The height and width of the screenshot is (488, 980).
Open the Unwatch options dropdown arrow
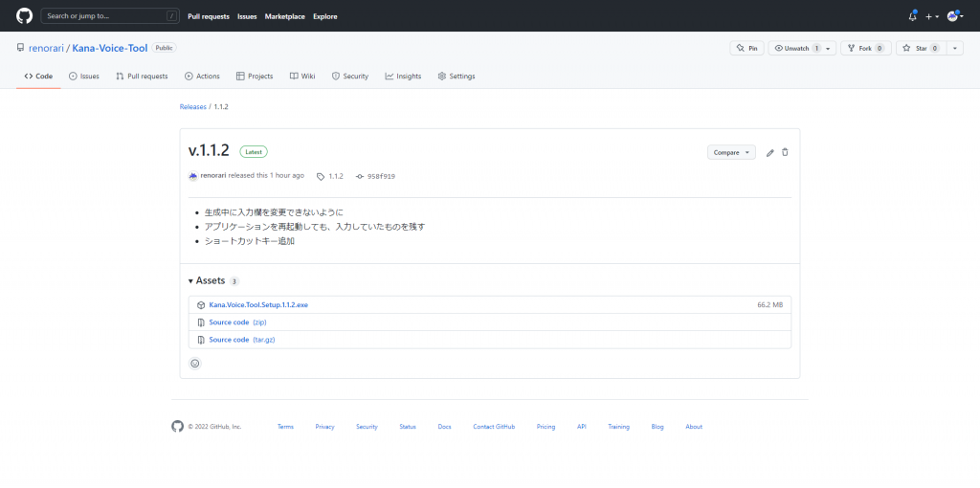click(829, 48)
